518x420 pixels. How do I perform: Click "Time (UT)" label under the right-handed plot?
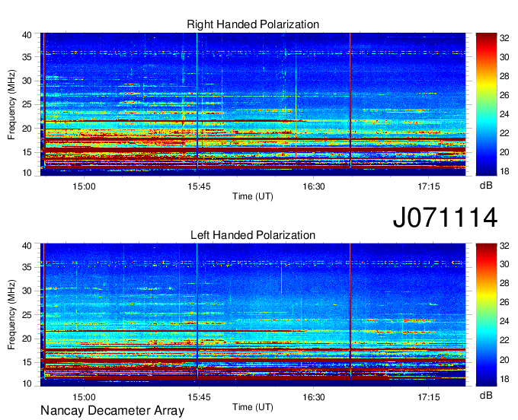[253, 196]
